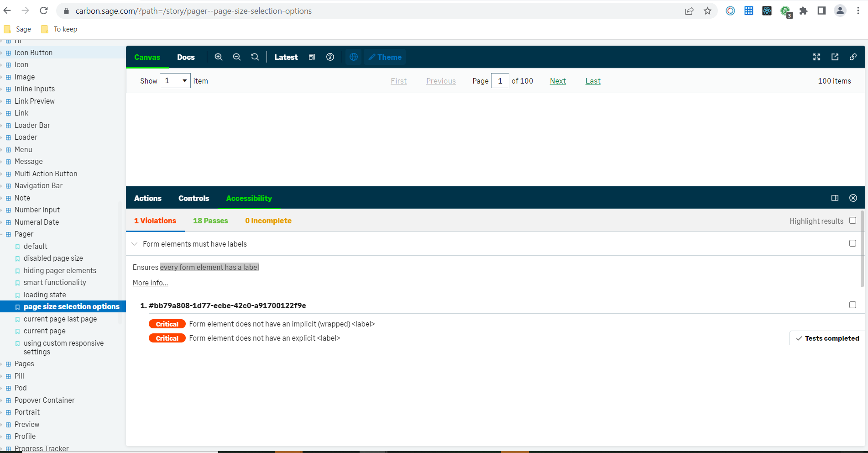Open 'using custom responsive settings' story

[x=63, y=348]
